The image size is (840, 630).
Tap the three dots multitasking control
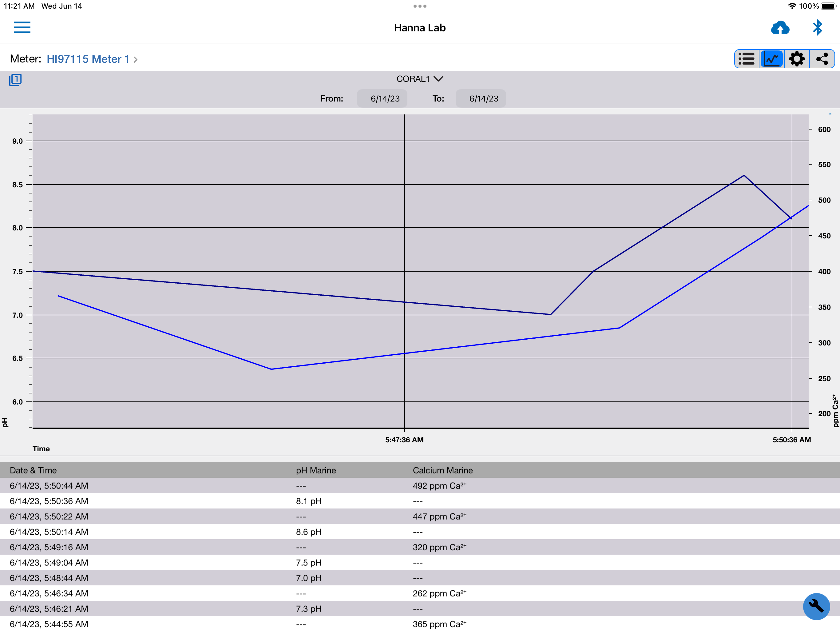click(x=420, y=6)
